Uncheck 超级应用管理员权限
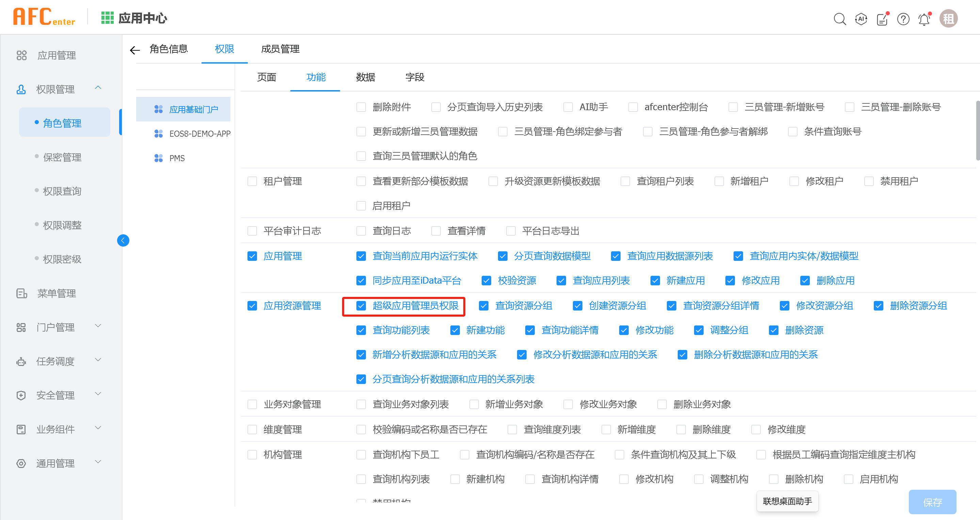Viewport: 980px width, 520px height. [361, 306]
